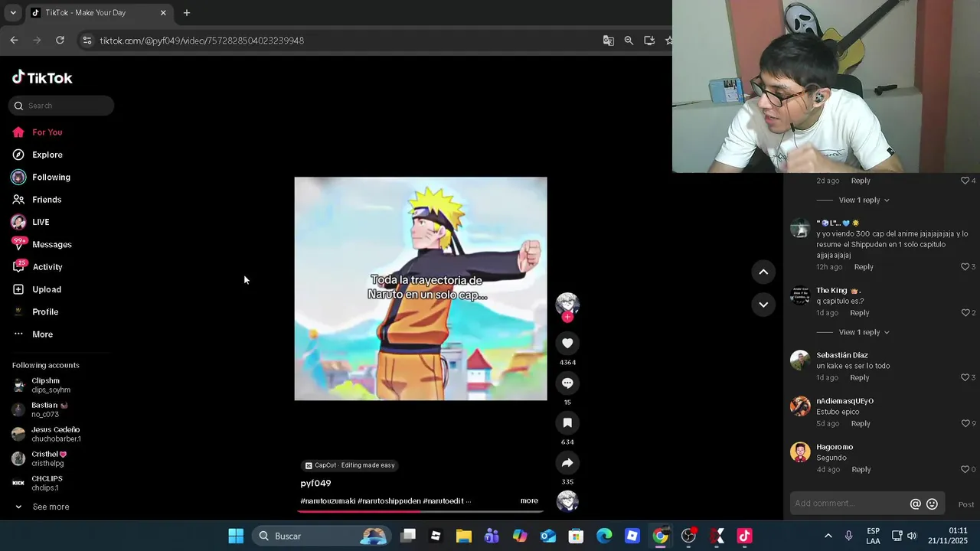This screenshot has height=551, width=980.
Task: Follow creator via red plus badge
Action: (x=567, y=317)
